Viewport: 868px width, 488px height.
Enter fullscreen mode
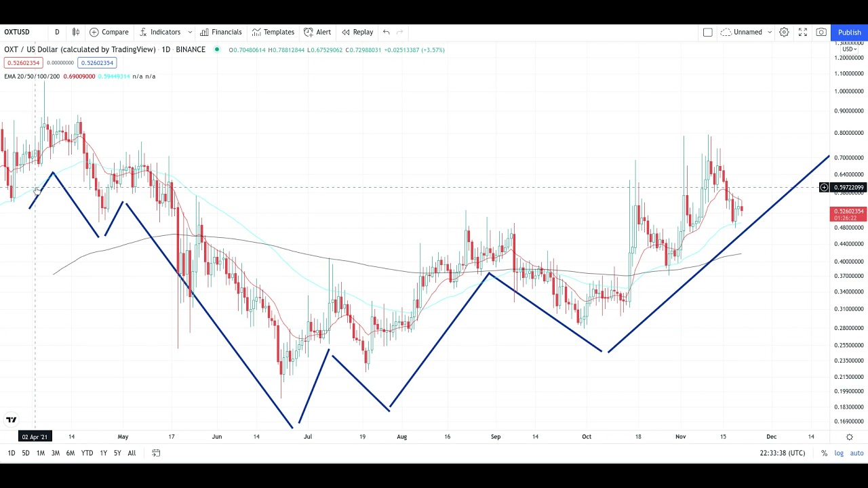point(803,32)
